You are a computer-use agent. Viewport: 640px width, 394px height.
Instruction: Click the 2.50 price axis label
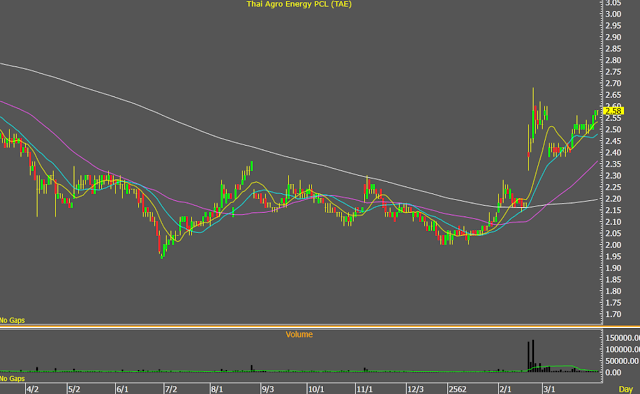click(x=613, y=129)
